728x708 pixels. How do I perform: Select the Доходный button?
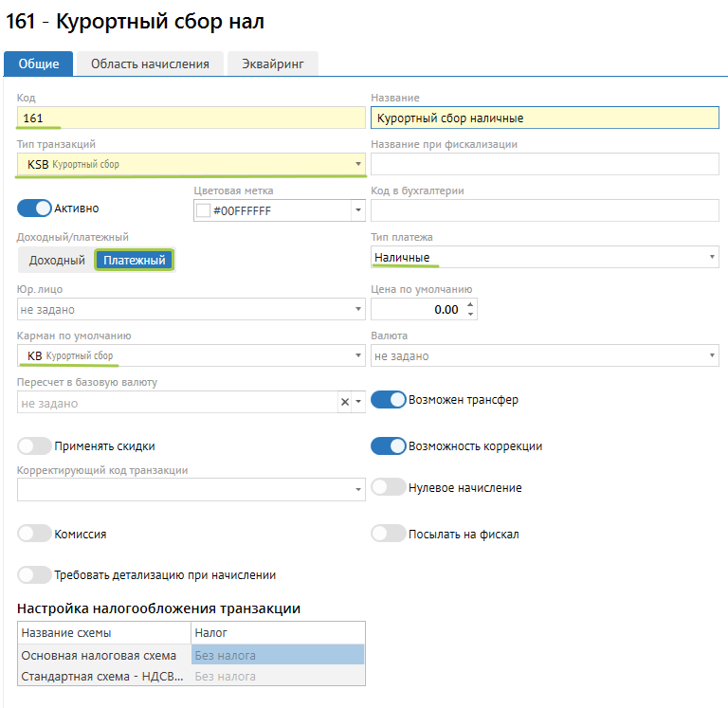[x=56, y=260]
